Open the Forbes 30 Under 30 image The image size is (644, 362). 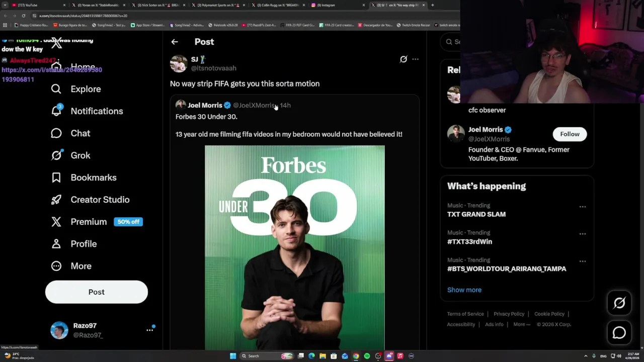pyautogui.click(x=294, y=246)
